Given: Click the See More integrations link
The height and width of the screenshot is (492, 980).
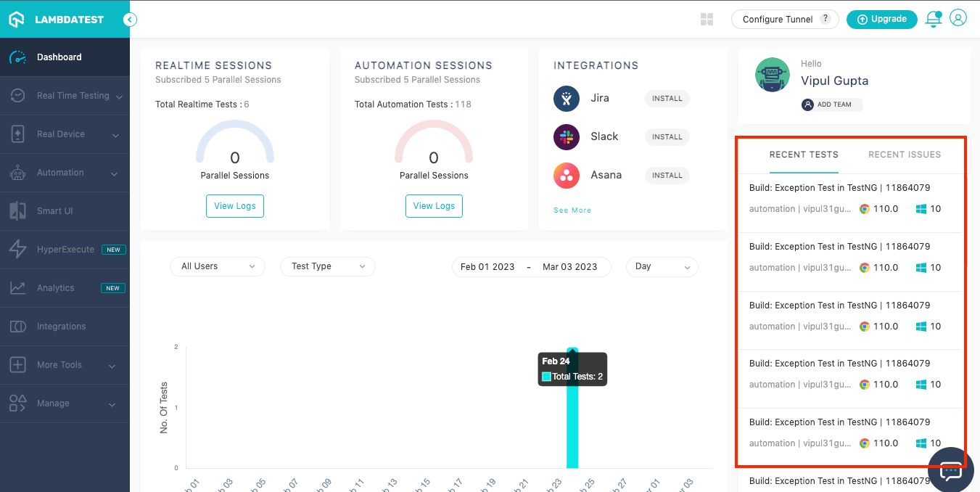Looking at the screenshot, I should [572, 210].
